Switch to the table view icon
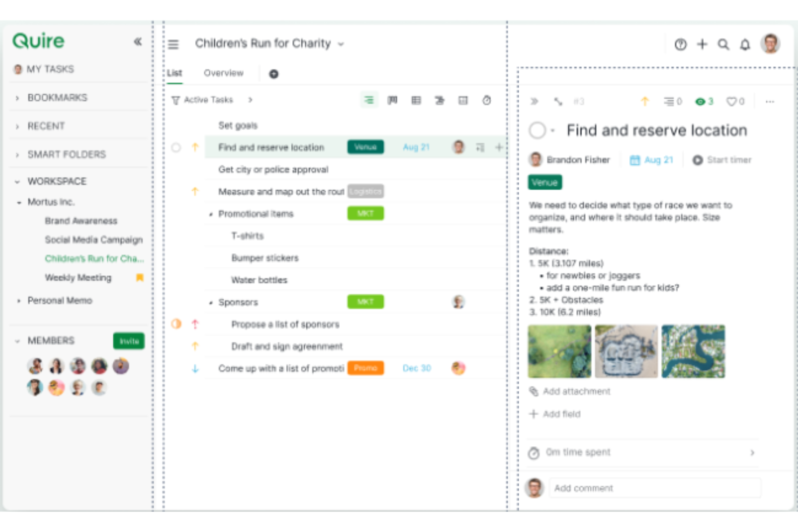Screen dimensions: 798x532 pyautogui.click(x=416, y=100)
